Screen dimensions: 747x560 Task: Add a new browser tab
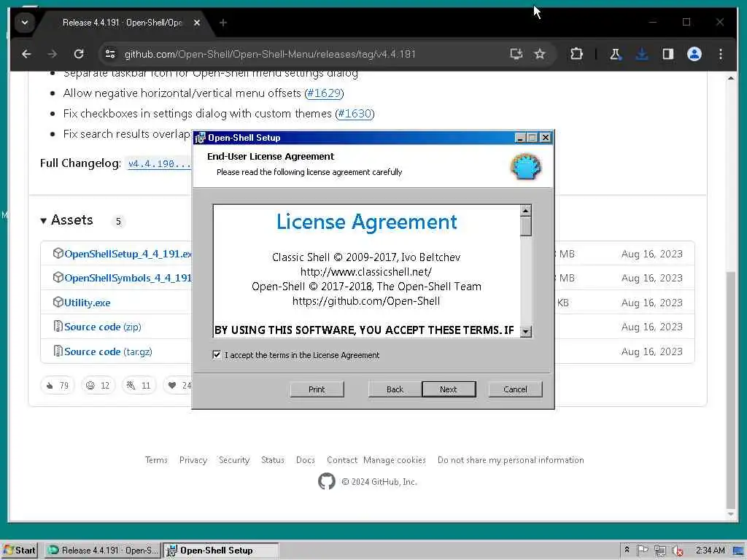point(223,23)
